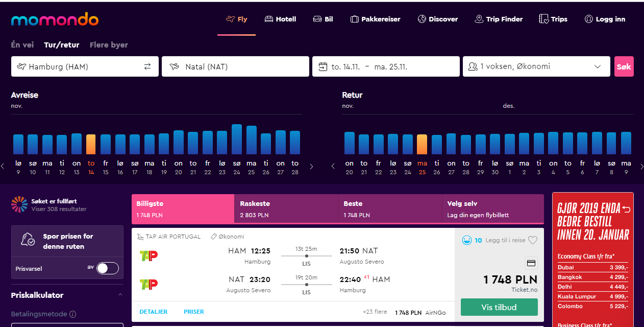Save the TAP flight with the heart icon
This screenshot has width=644, height=327.
[533, 240]
